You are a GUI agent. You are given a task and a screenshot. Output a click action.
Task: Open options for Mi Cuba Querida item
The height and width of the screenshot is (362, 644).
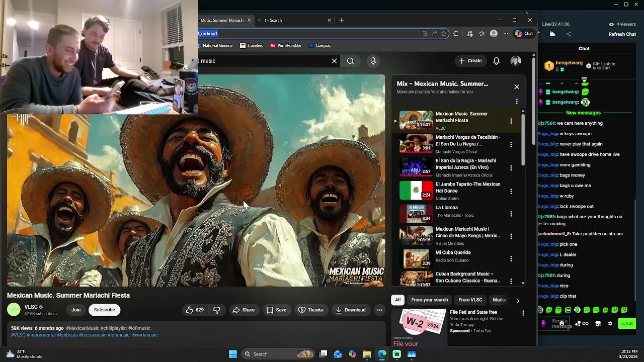[x=511, y=258]
